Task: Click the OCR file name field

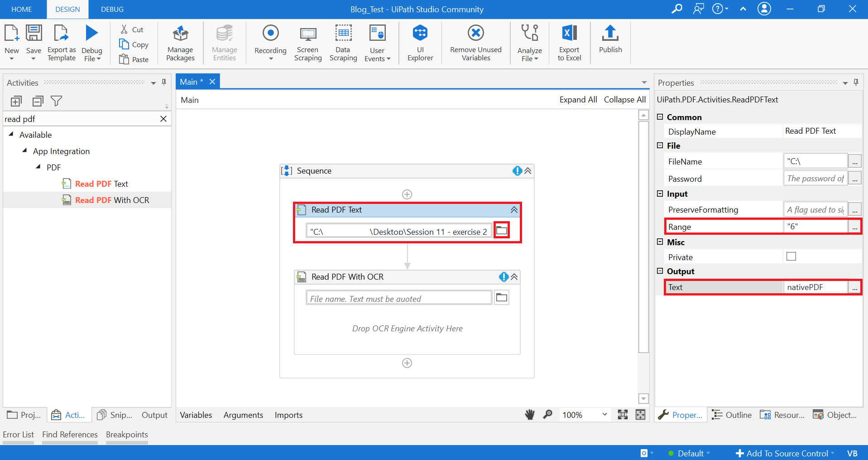Action: 399,298
